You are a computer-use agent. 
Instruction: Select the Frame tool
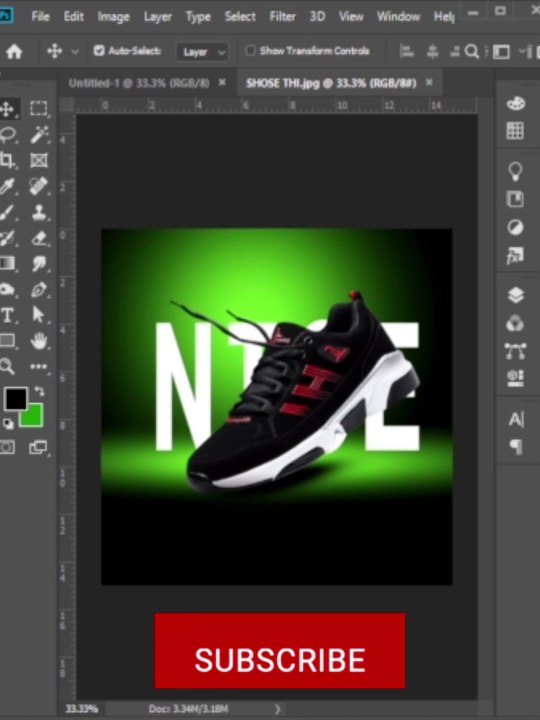pyautogui.click(x=39, y=160)
